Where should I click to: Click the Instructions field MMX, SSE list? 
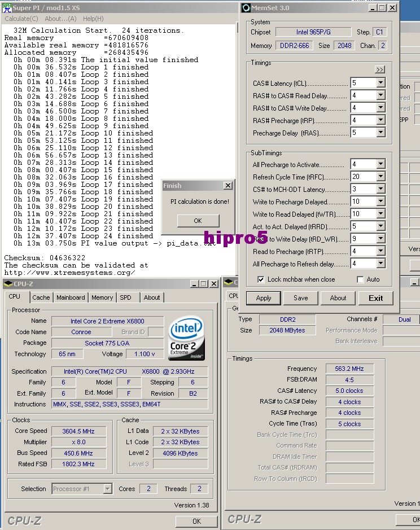[130, 404]
